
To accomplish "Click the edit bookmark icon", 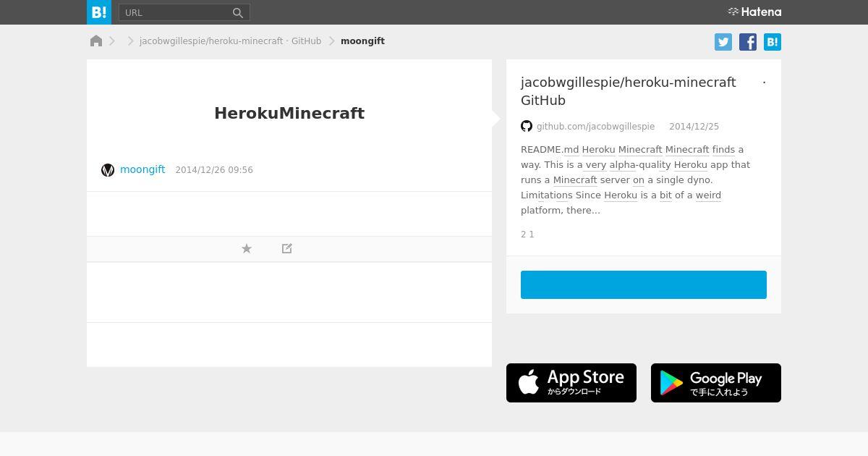I will pyautogui.click(x=287, y=248).
